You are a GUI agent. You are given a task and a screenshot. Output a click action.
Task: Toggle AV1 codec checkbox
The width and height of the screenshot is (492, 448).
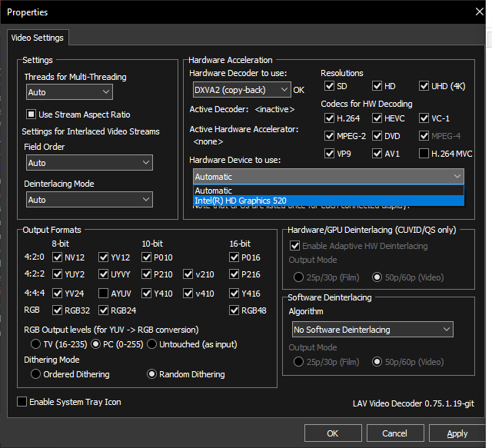[377, 154]
